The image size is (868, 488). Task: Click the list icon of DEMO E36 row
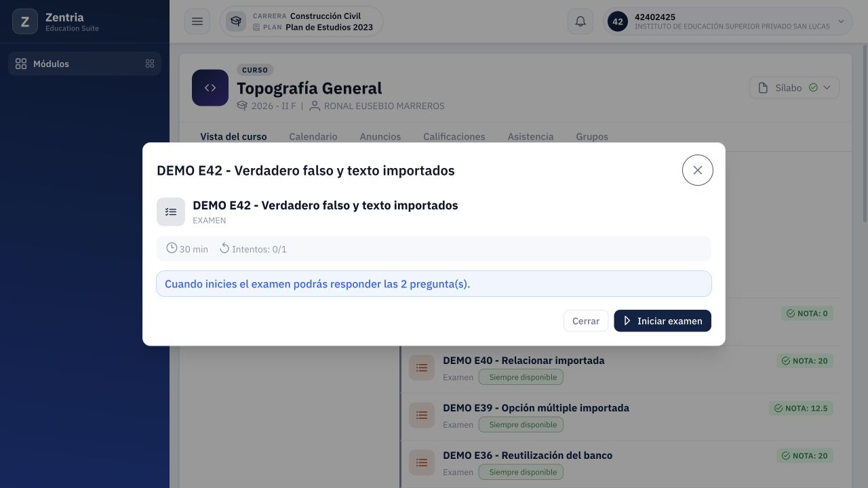[422, 462]
